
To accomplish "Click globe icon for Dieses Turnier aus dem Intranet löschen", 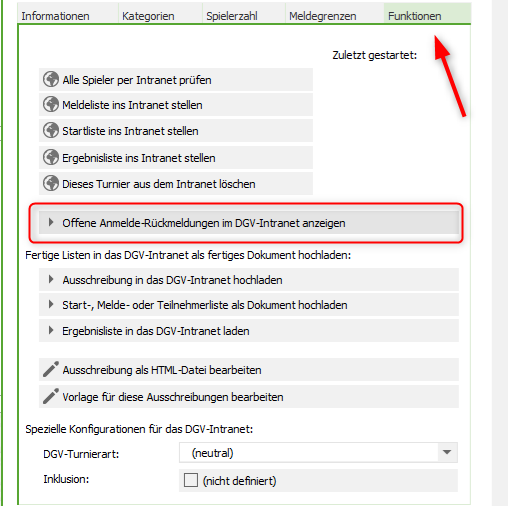I will point(51,183).
